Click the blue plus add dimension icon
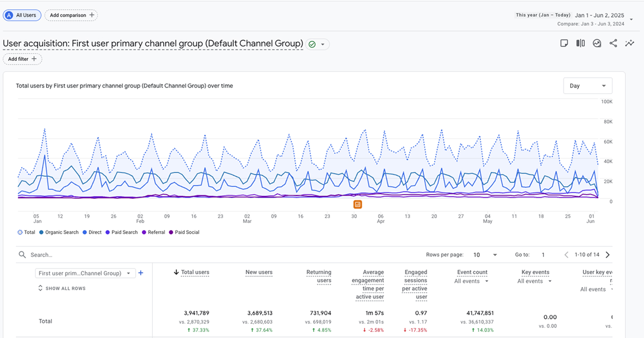Viewport: 644px width, 338px height. (x=141, y=273)
